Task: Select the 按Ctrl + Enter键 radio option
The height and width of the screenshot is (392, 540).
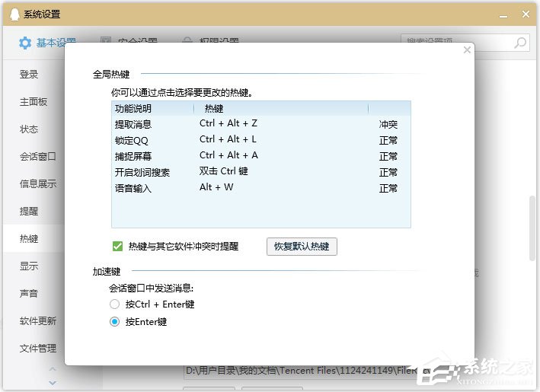Action: point(115,304)
